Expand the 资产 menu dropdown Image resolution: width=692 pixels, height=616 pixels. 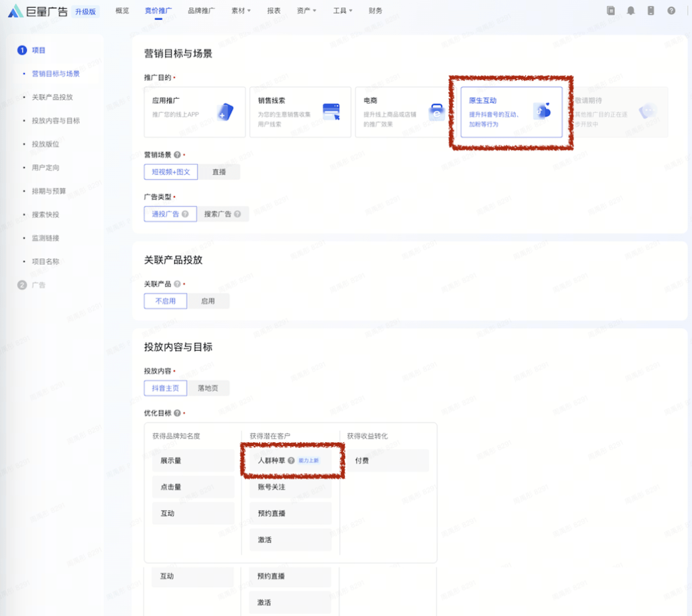click(306, 11)
